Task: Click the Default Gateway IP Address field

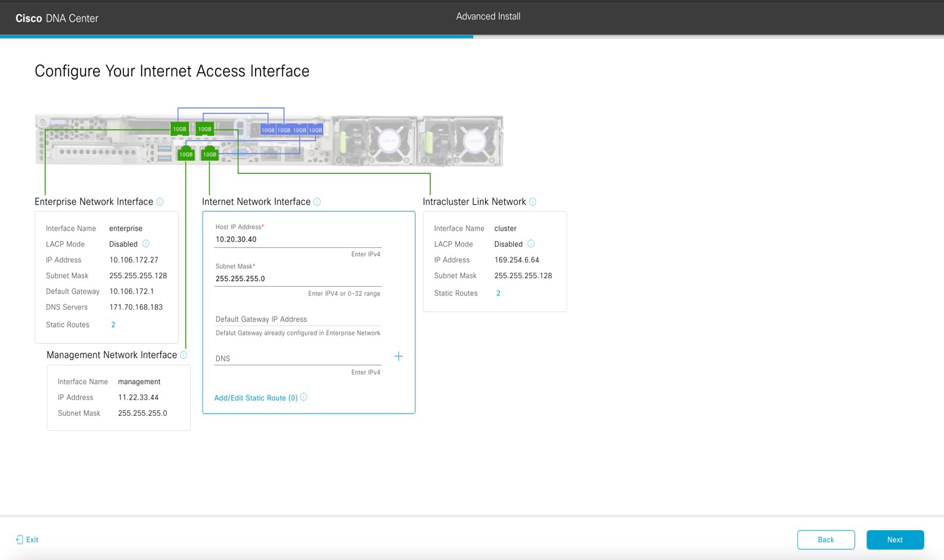Action: pyautogui.click(x=297, y=319)
